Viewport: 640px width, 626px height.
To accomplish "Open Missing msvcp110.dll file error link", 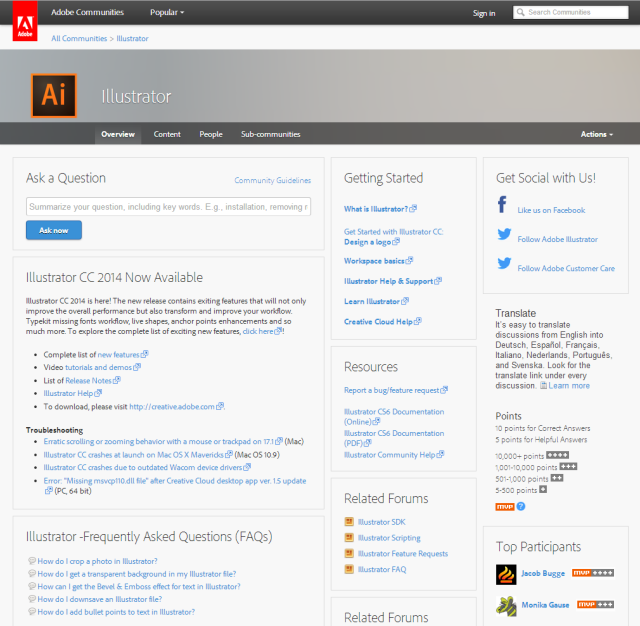I will (175, 481).
